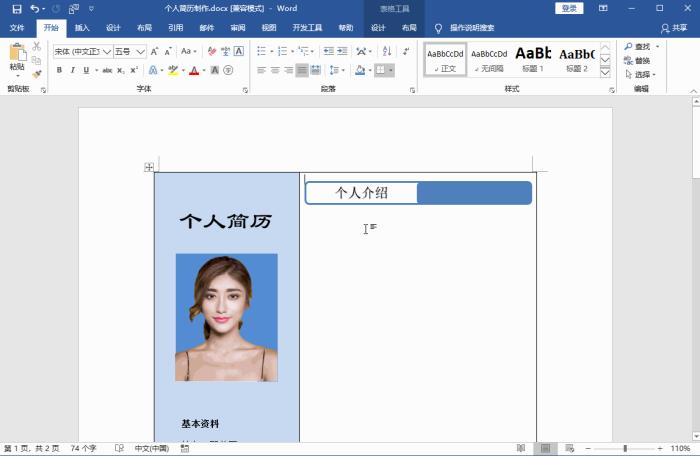700x456 pixels.
Task: Open the 审阅 ribbon tab
Action: 237,28
